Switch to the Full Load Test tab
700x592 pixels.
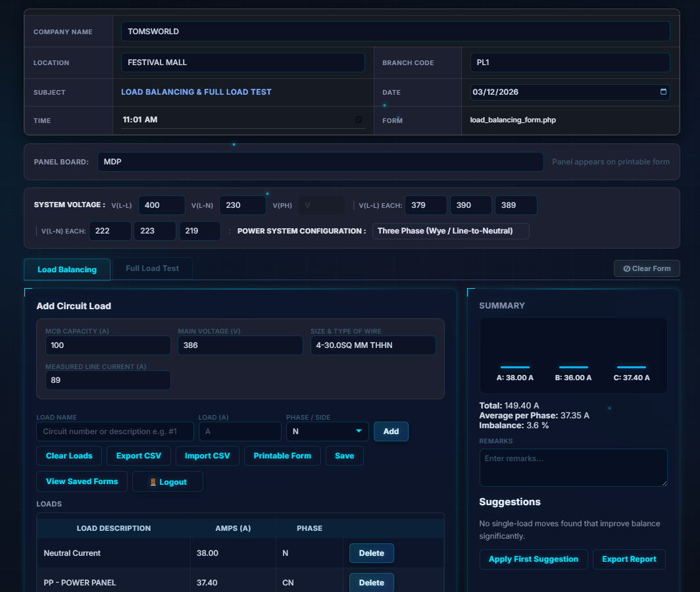pos(152,268)
